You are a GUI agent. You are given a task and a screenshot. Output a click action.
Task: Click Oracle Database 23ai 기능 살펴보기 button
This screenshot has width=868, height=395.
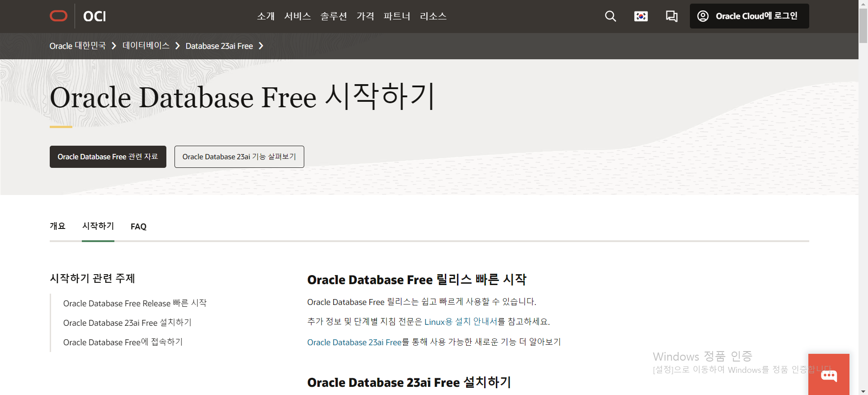coord(239,157)
